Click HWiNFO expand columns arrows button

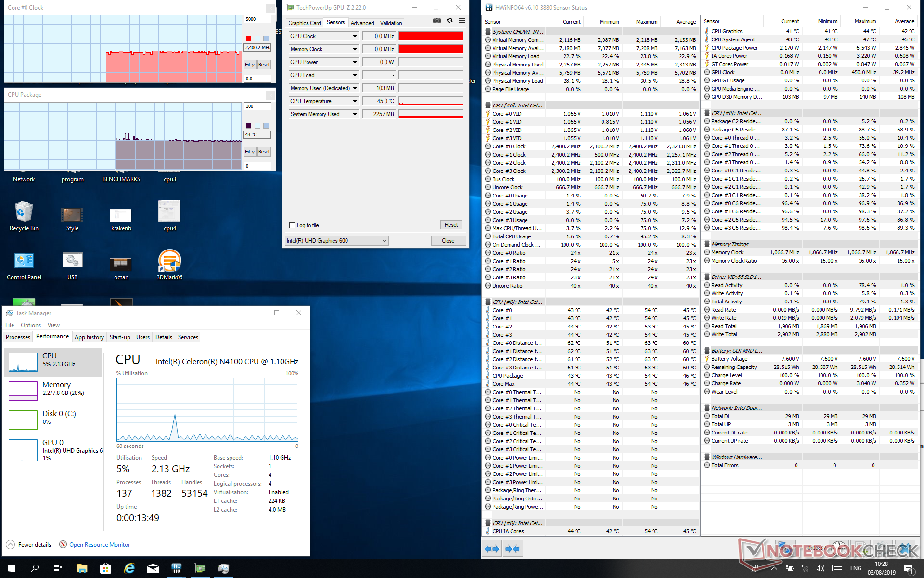point(492,549)
